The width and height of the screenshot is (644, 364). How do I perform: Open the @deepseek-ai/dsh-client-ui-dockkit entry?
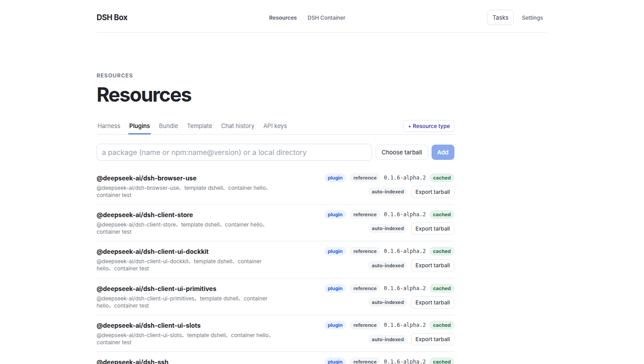tap(153, 252)
